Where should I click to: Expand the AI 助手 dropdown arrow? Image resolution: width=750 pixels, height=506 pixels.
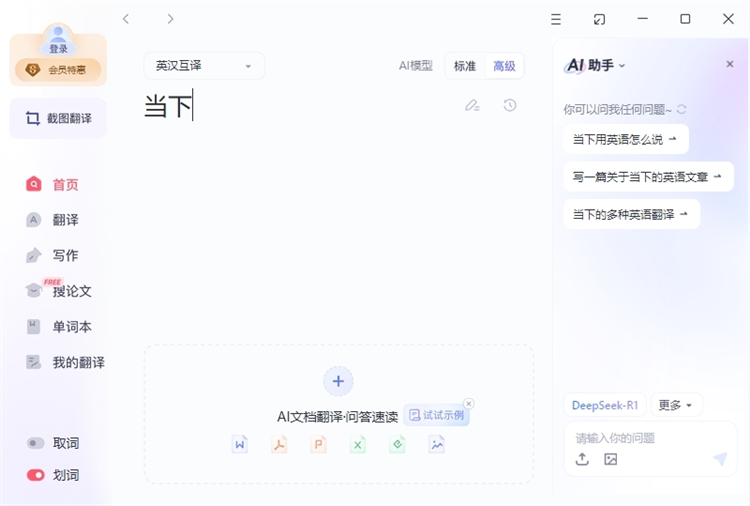[x=622, y=66]
